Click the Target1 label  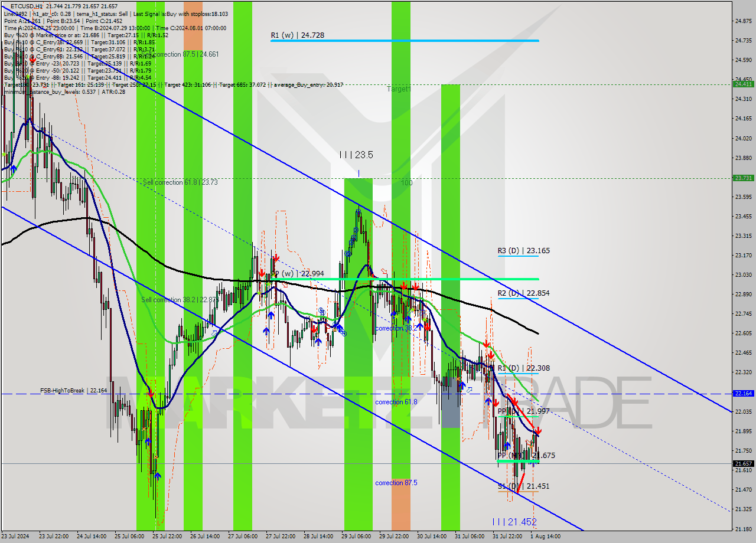[399, 89]
